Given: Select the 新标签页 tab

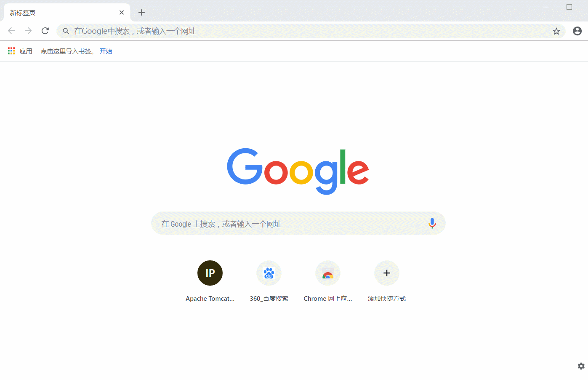Looking at the screenshot, I should pyautogui.click(x=63, y=13).
